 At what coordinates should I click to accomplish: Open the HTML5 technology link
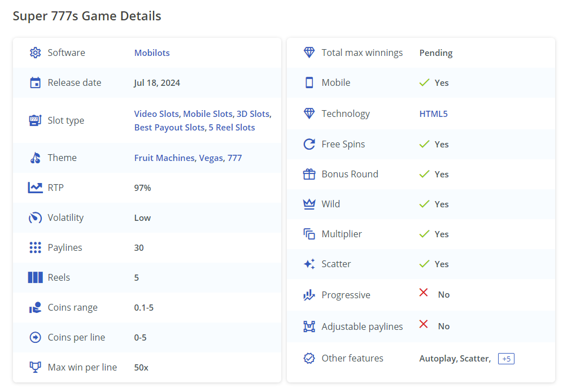(x=434, y=114)
